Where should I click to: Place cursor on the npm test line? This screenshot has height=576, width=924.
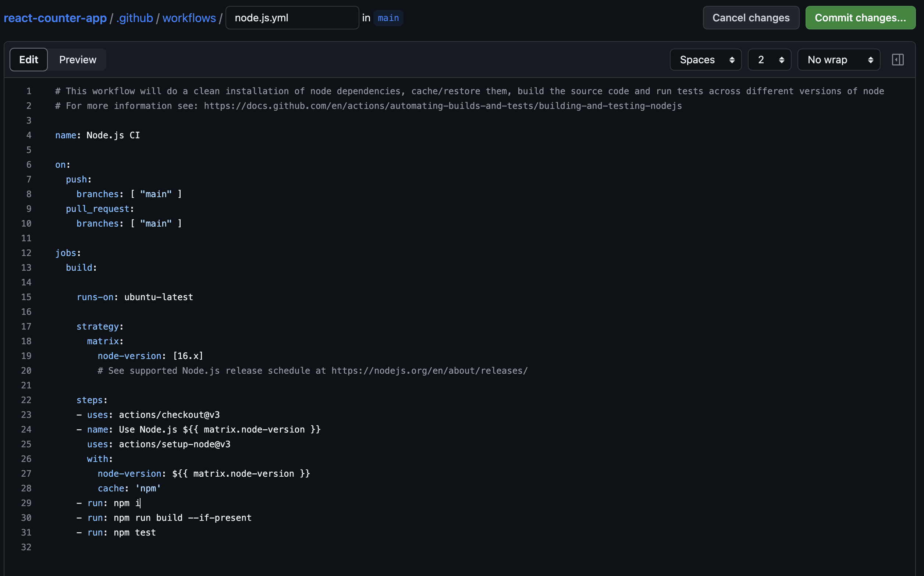click(135, 533)
